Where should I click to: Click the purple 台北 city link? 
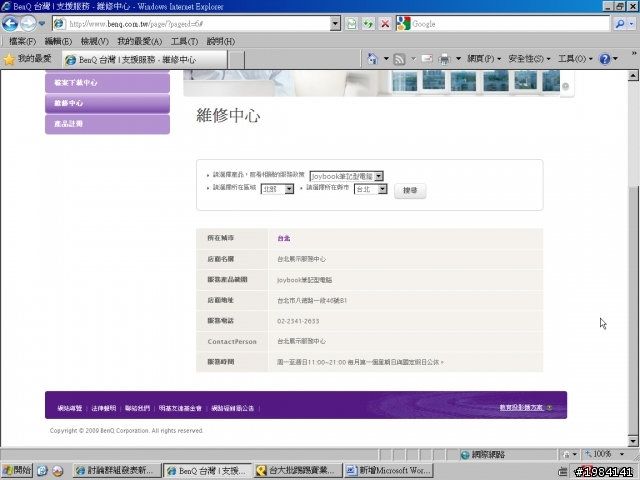284,238
